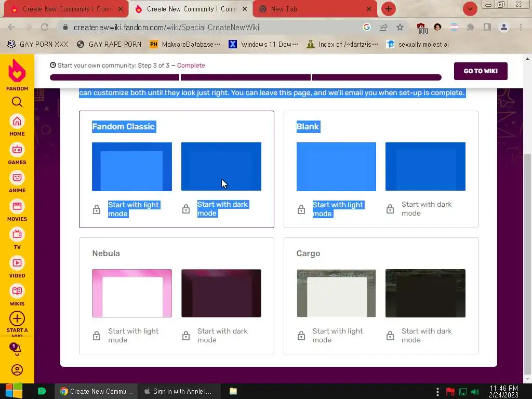
Task: Choose Start with dark mode under Nebula
Action: coord(222,336)
